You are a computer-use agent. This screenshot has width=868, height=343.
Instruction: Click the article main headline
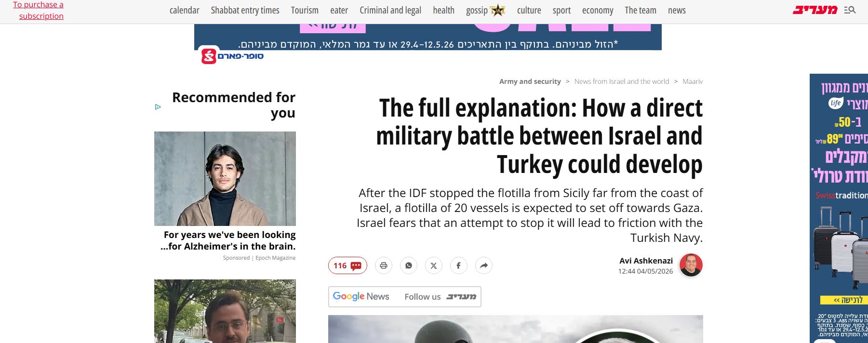tap(539, 136)
